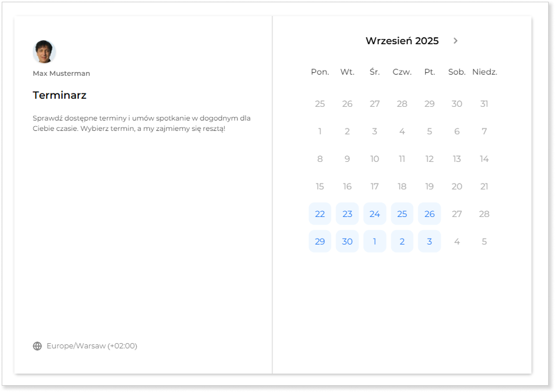Select September 23 on the calendar
Screen dimensions: 555x392
(347, 214)
